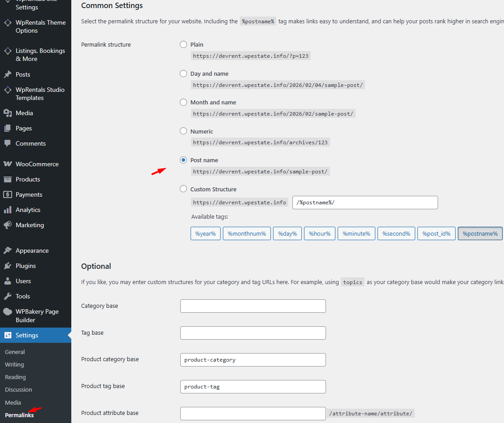Open the Discussion settings submenu
Screen dimensions: 504x423
pos(18,389)
